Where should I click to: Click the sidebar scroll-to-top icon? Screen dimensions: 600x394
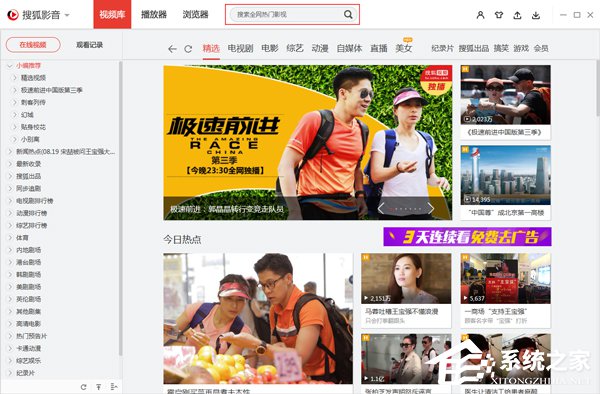tap(99, 387)
